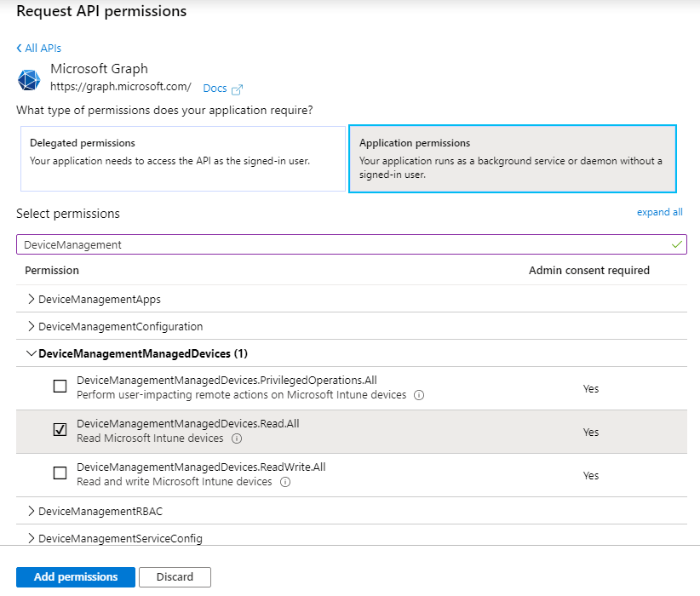Screen dimensions: 700x596
Task: Uncheck DeviceManagementManagedDevices.Read.All permission
Action: [x=60, y=430]
